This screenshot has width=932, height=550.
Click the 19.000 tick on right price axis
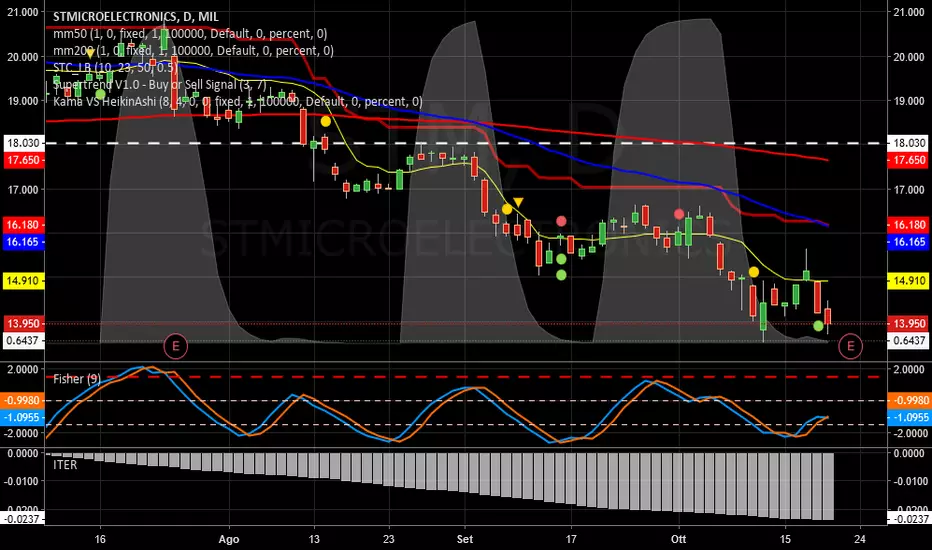coord(909,101)
